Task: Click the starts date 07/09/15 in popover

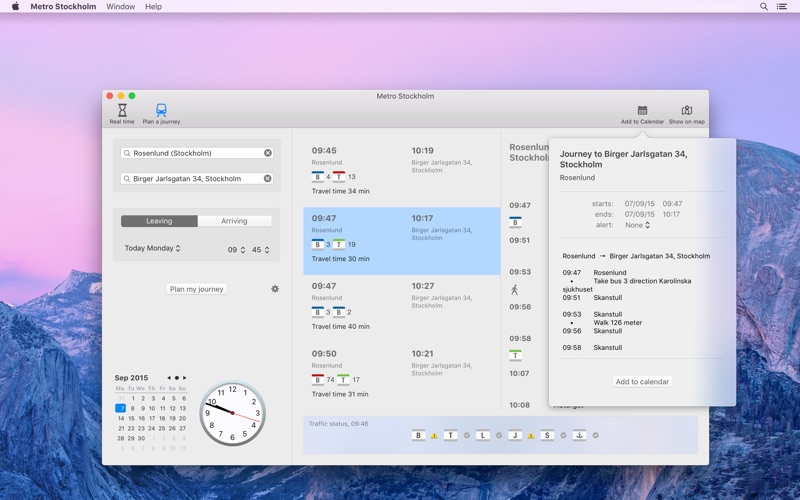Action: (639, 204)
